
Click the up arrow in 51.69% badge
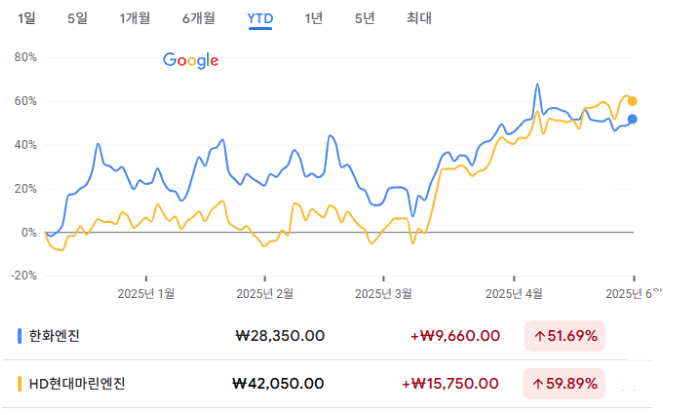539,336
